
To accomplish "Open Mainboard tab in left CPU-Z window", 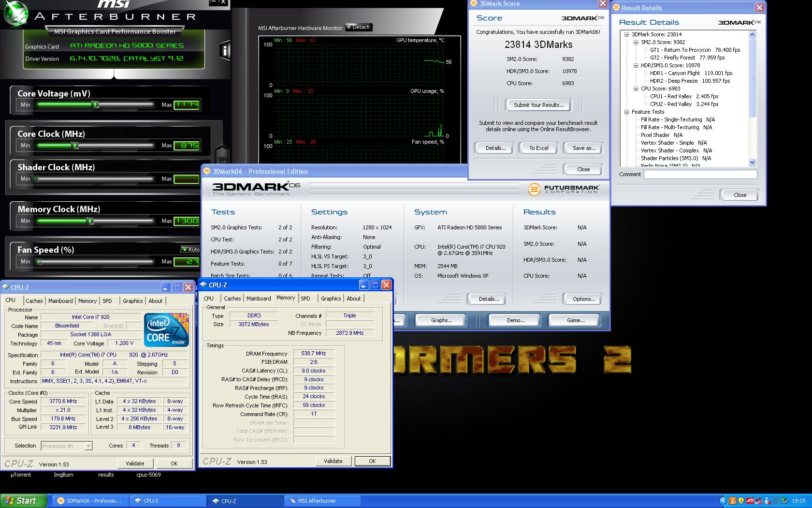I will [60, 301].
